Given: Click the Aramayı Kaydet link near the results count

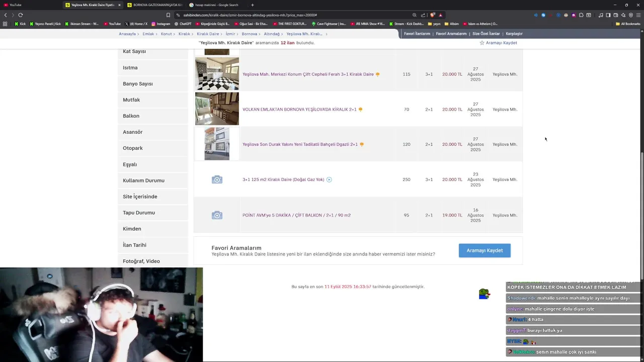Looking at the screenshot, I should point(501,43).
